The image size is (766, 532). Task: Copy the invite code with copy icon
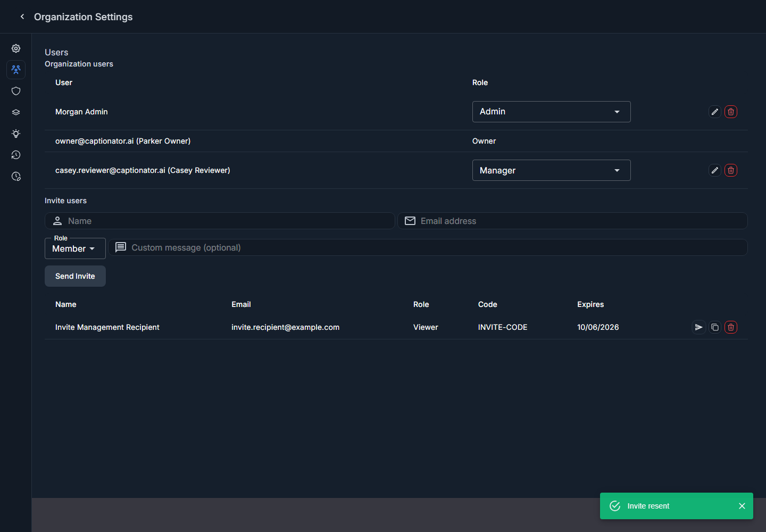(x=715, y=327)
